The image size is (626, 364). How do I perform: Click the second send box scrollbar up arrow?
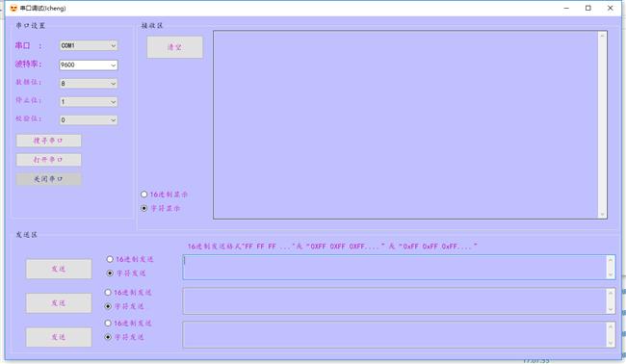point(611,294)
